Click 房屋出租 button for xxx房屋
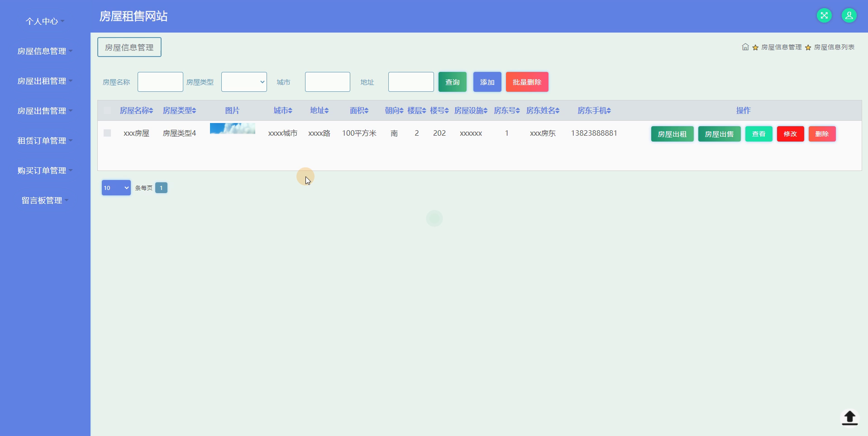This screenshot has width=868, height=436. tap(672, 134)
